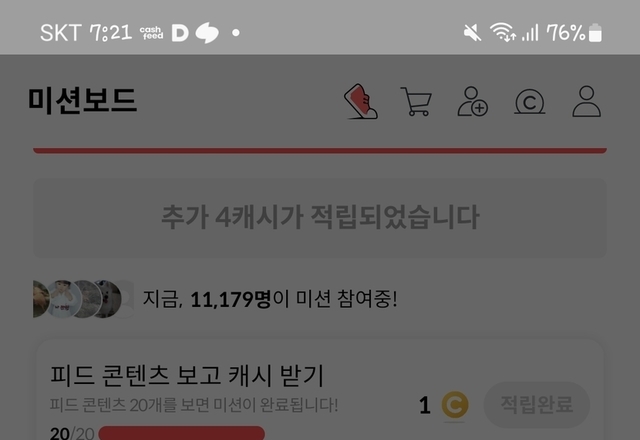Open the profile person icon
Screen dimensions: 640x440
587,101
